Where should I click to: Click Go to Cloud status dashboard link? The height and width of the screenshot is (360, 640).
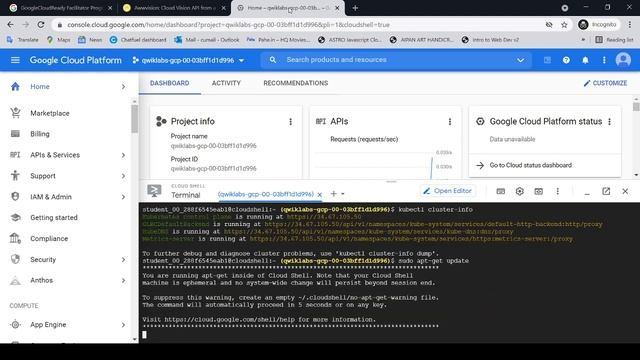pyautogui.click(x=530, y=165)
